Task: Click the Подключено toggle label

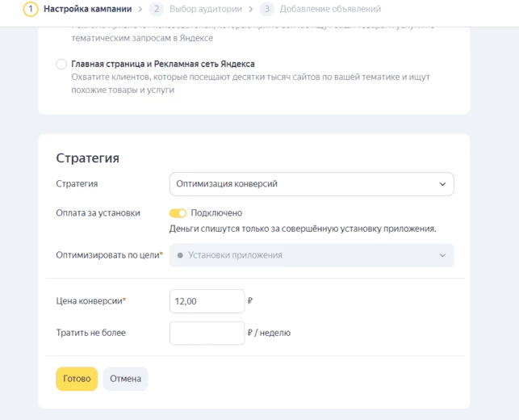Action: click(216, 213)
